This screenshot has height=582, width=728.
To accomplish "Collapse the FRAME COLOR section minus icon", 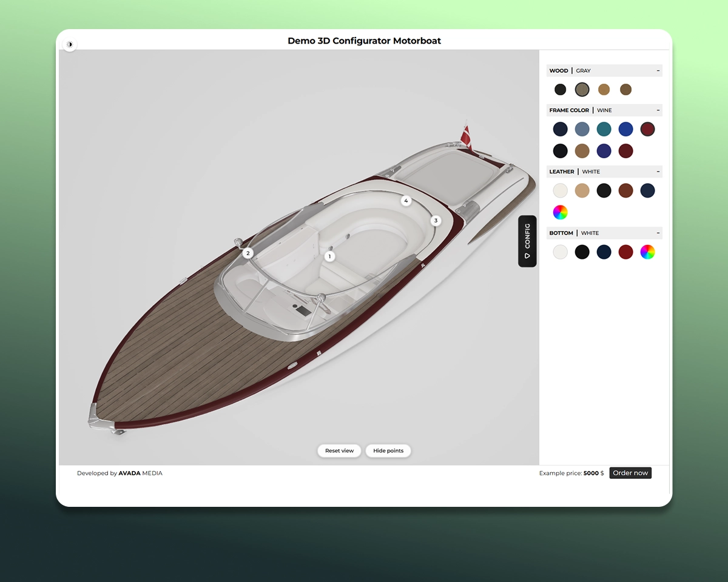I will point(658,110).
